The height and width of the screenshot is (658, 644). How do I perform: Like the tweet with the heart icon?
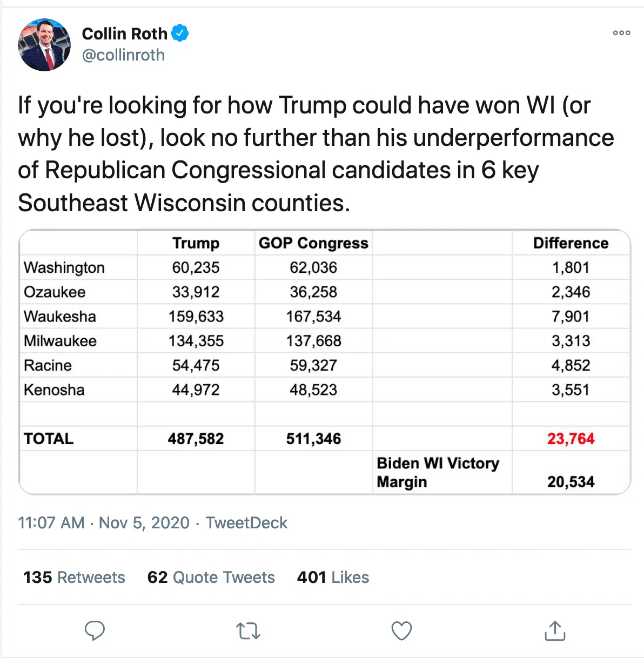pos(401,630)
